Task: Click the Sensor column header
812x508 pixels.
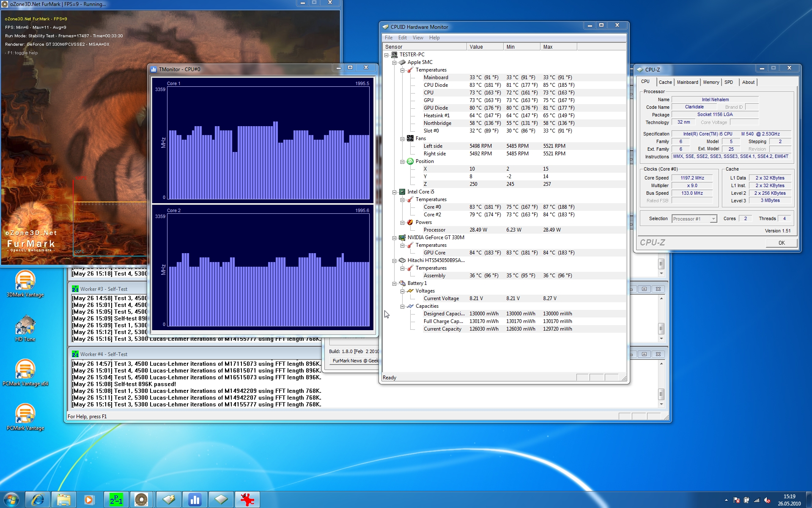Action: (x=424, y=47)
